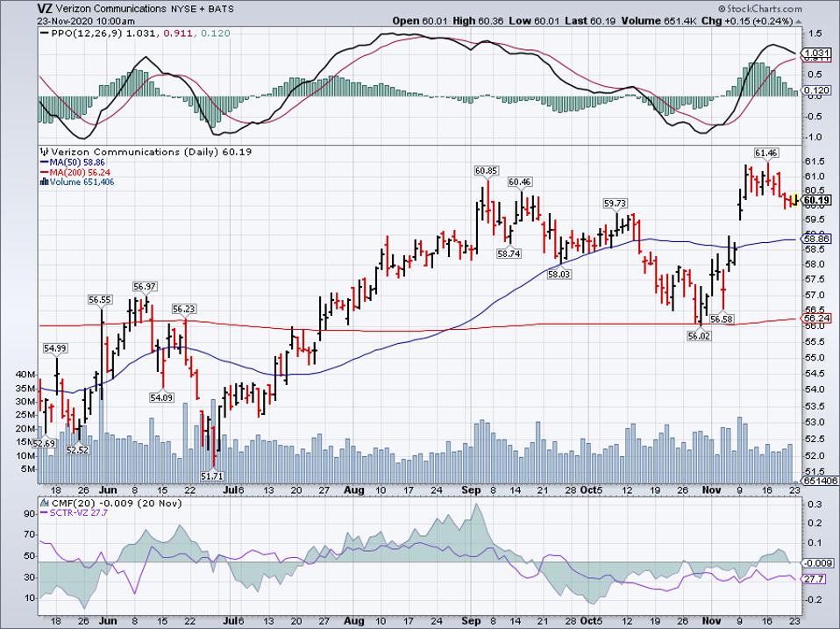Click the 54.99 price label

point(55,348)
